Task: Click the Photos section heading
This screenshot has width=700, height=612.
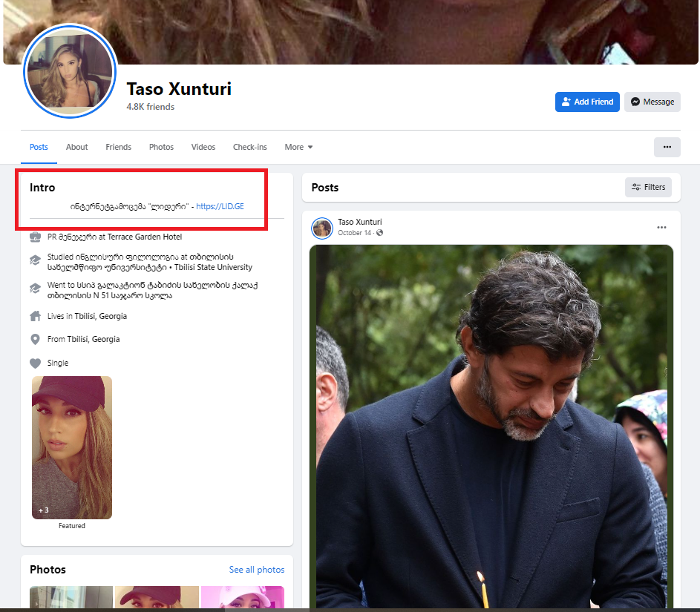Action: pos(48,570)
